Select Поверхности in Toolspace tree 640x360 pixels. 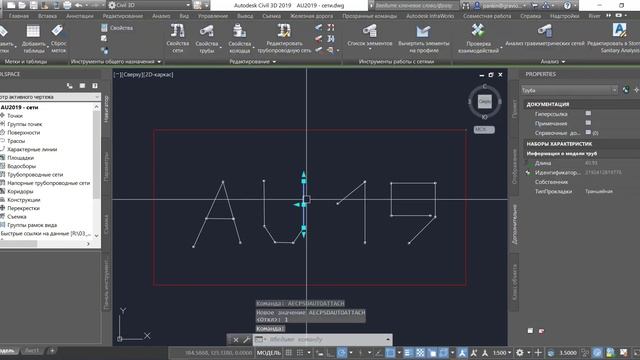click(24, 133)
